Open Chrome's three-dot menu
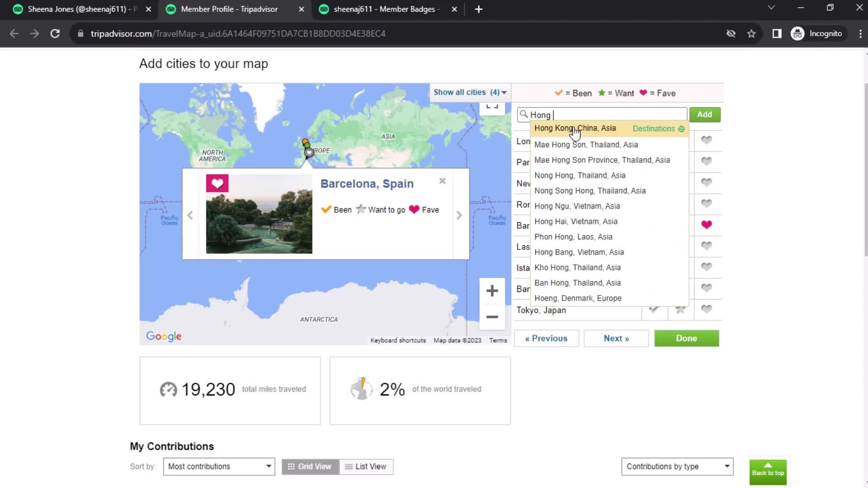 (x=860, y=33)
